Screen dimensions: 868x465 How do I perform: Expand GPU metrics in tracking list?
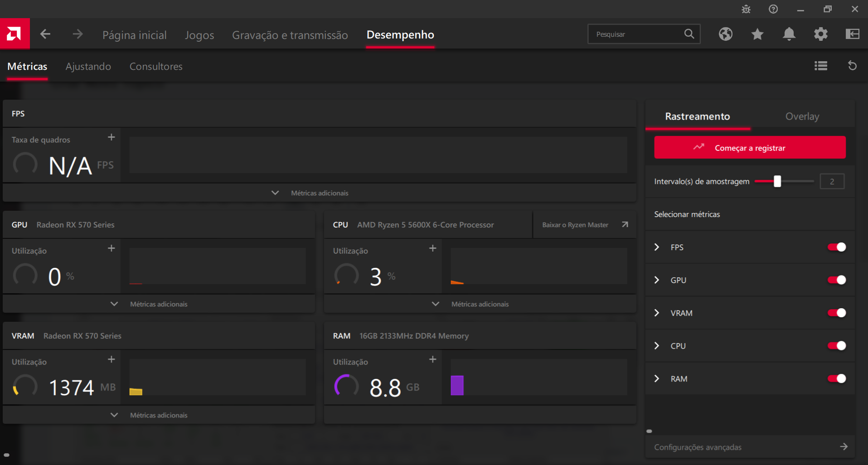tap(657, 280)
